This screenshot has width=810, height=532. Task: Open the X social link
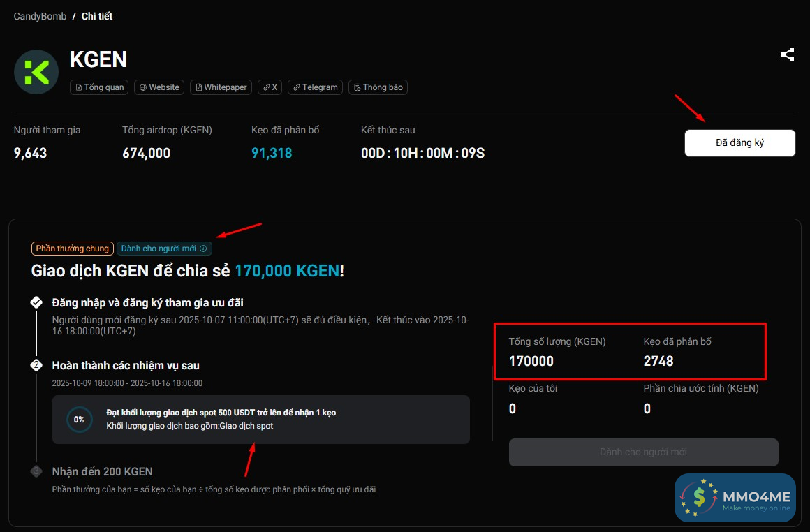click(270, 87)
